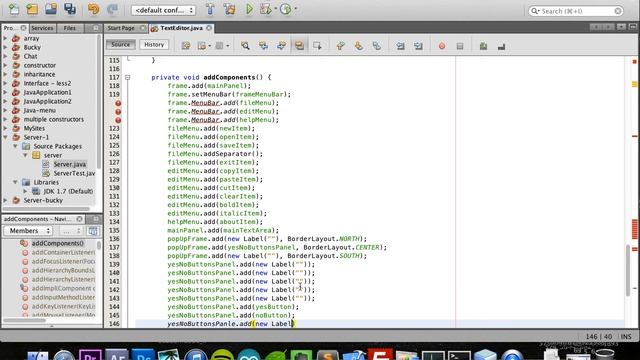
Task: Click the error marker on the fileMenu line
Action: [118, 103]
